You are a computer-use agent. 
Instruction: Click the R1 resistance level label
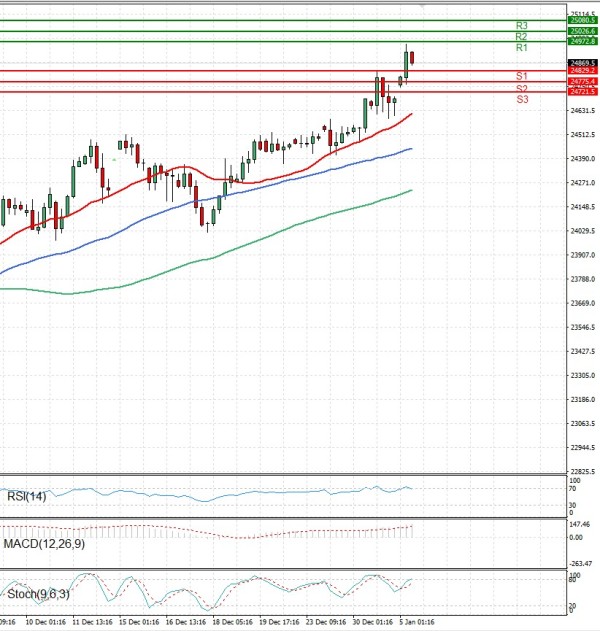click(x=522, y=48)
